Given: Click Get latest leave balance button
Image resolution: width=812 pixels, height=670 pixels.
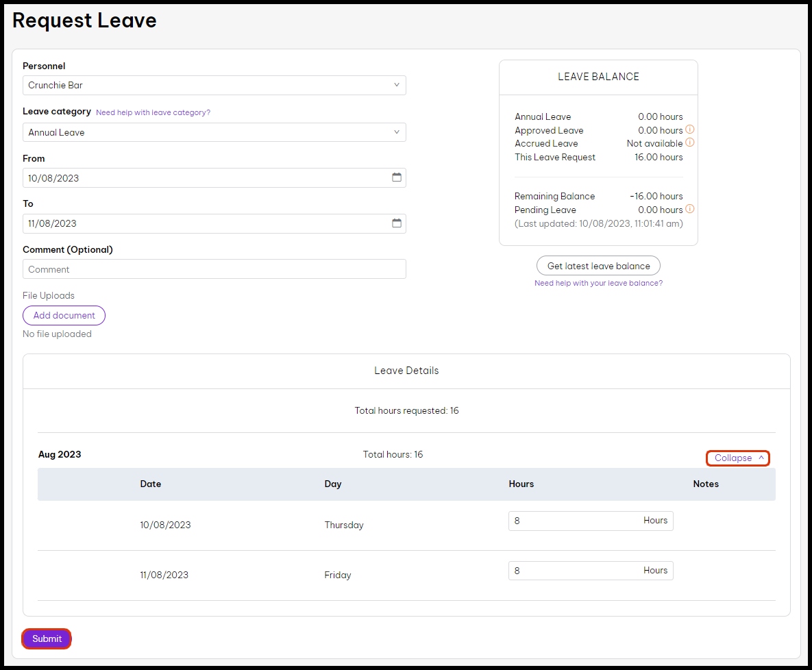Looking at the screenshot, I should coord(598,266).
